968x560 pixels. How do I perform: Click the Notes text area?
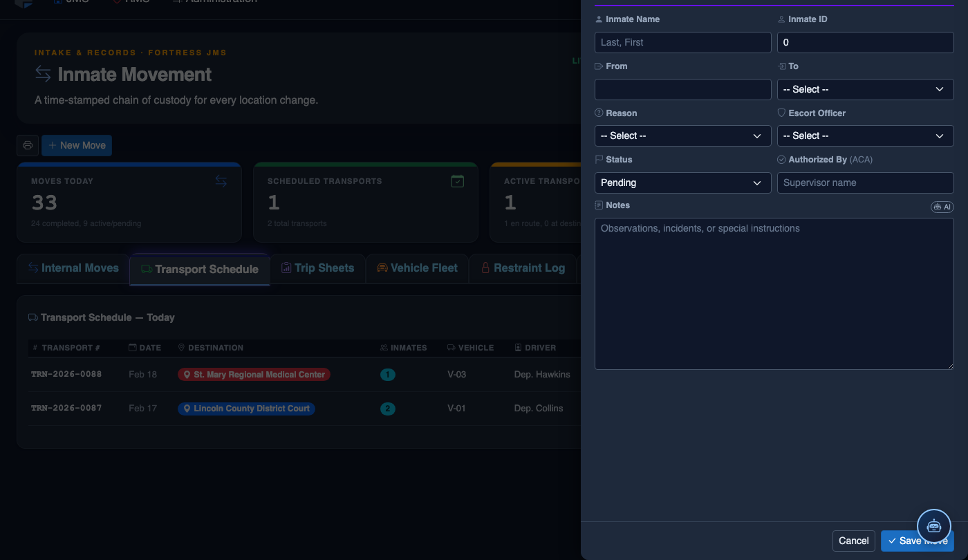774,294
